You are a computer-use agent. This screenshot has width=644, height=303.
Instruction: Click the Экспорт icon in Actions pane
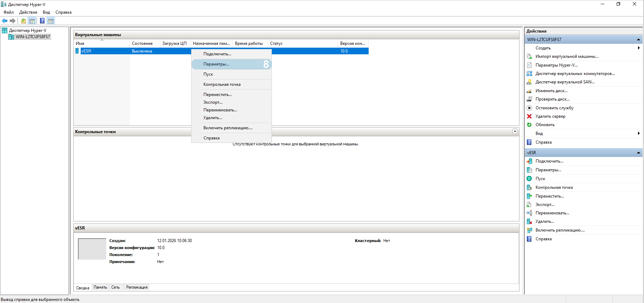pyautogui.click(x=529, y=205)
